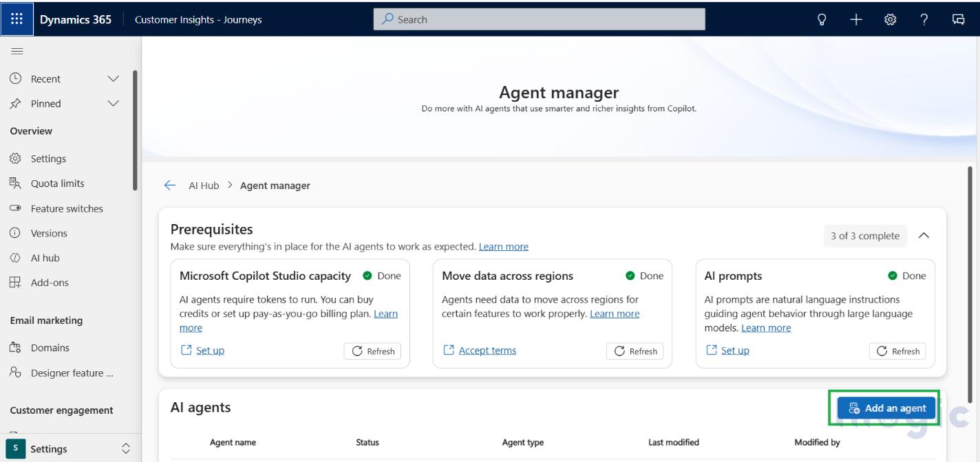Collapse the sidebar with hamburger icon
The width and height of the screenshot is (980, 462).
click(17, 51)
